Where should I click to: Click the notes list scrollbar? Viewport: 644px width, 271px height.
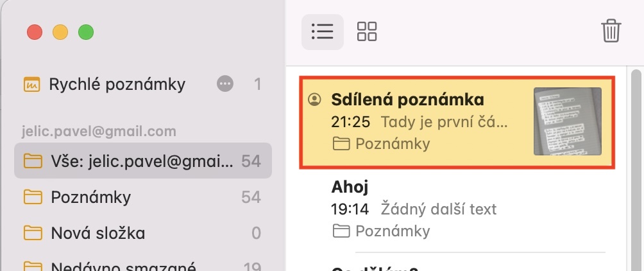(637, 167)
